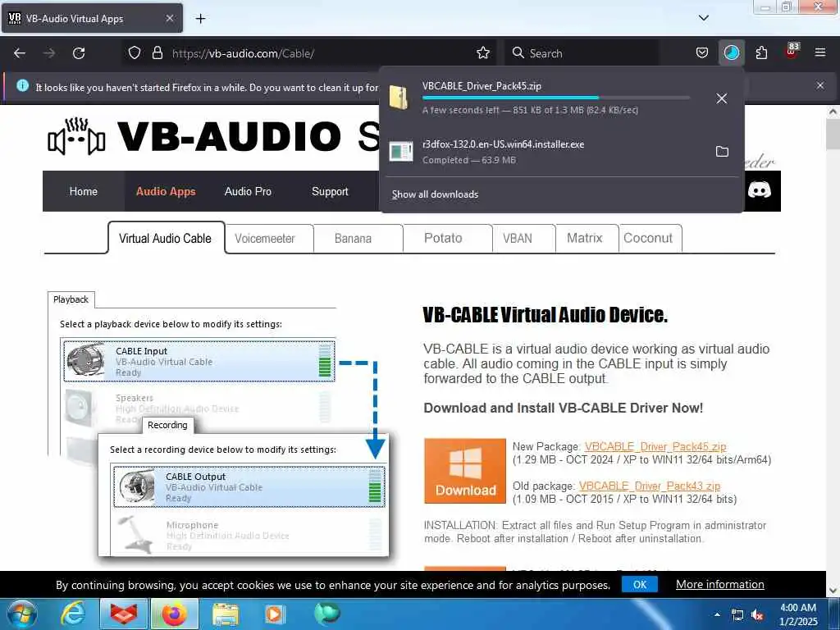840x630 pixels.
Task: Open the media player taskbar icon
Action: [275, 614]
